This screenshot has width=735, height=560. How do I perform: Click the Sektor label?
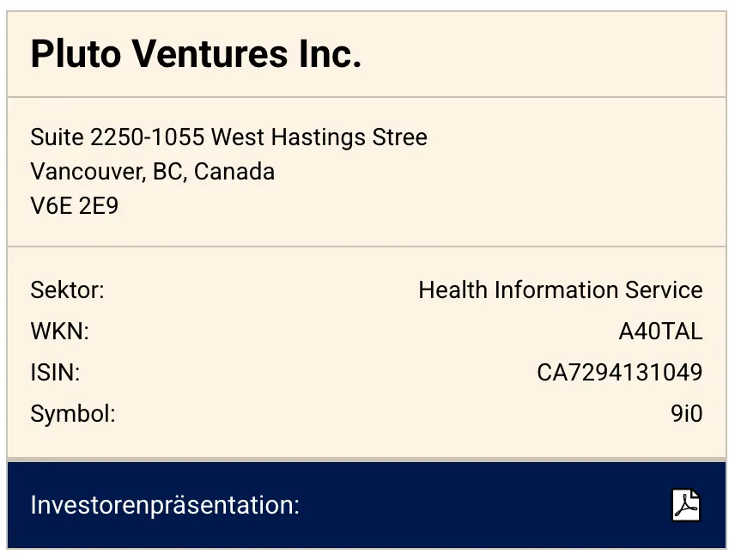67,290
